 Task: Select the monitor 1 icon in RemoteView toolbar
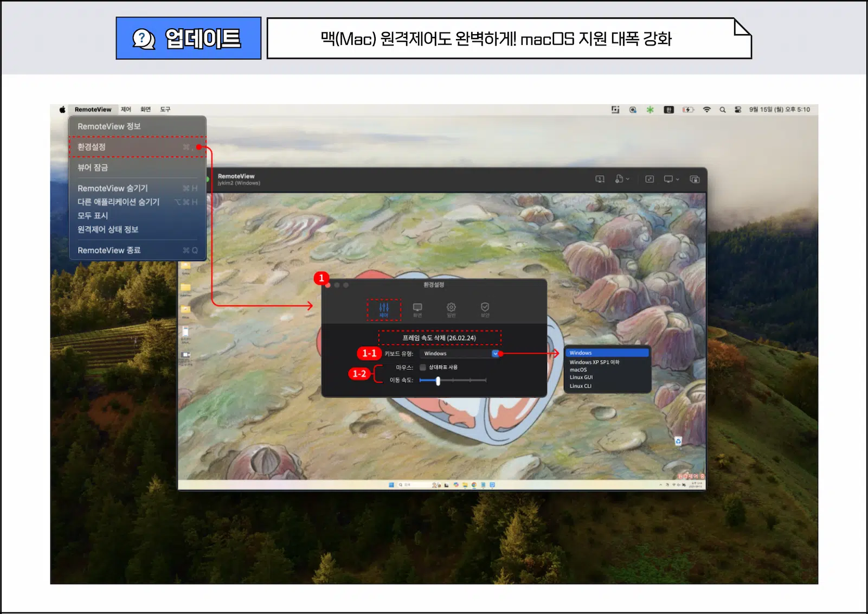coord(600,179)
